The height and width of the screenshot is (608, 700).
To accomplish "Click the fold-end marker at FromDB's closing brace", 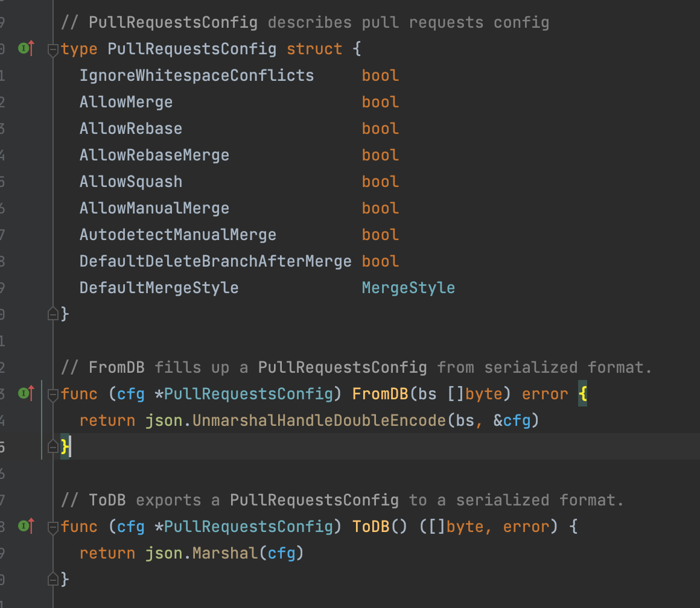I will [x=52, y=446].
